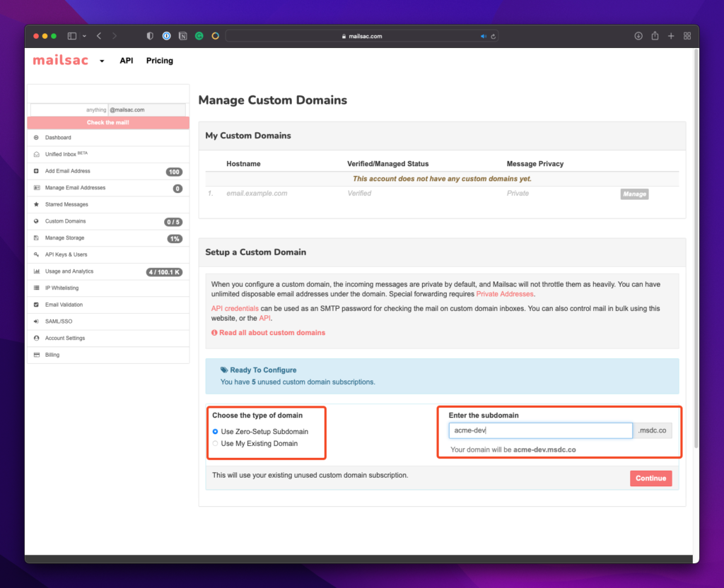The width and height of the screenshot is (724, 588).
Task: Click the 0 / 5 Custom Domains badge
Action: tap(173, 222)
